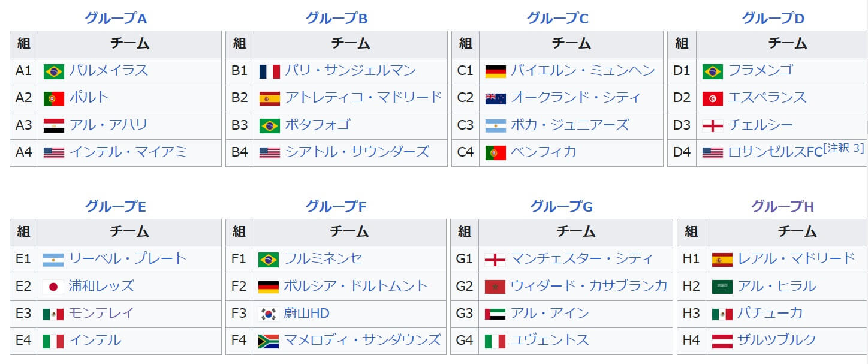The width and height of the screenshot is (868, 364).
Task: Click the Austria flag next to ザルツブルク
Action: pos(722,341)
